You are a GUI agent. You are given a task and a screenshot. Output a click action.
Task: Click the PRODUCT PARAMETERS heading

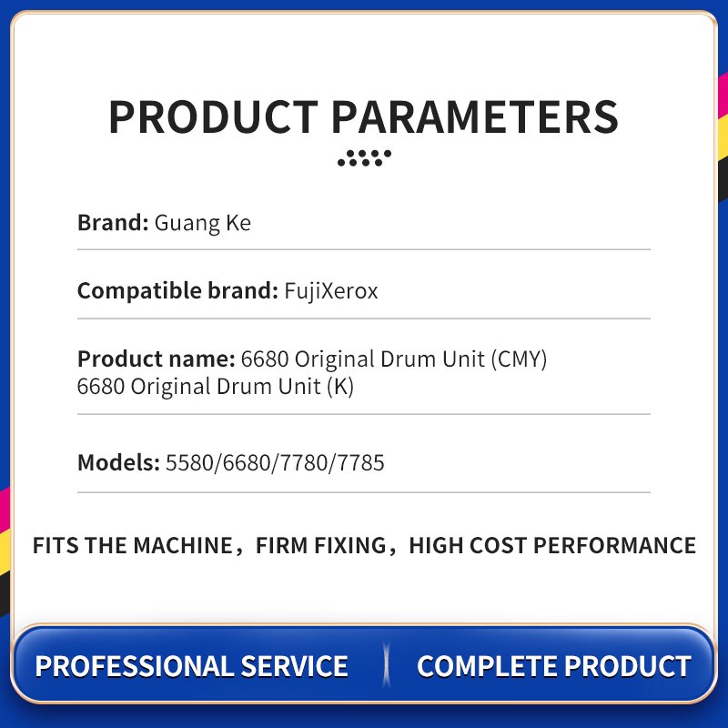(x=363, y=116)
